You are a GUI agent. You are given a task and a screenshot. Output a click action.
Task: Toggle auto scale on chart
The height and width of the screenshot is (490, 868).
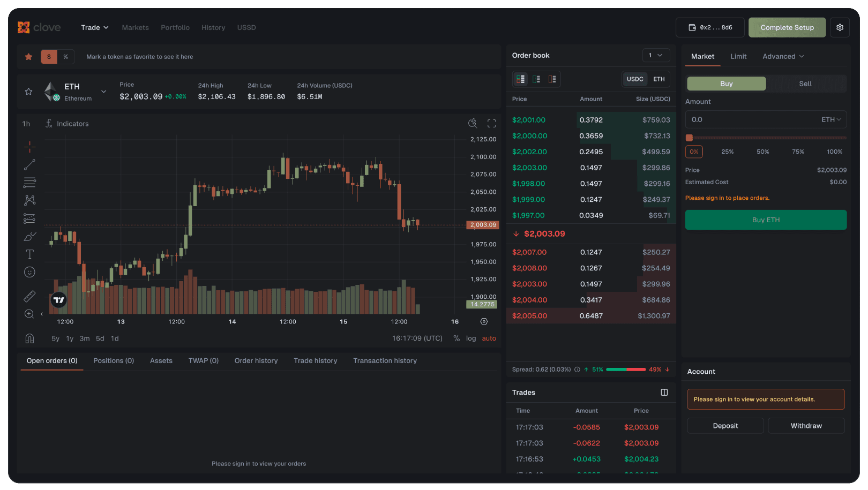coord(489,338)
